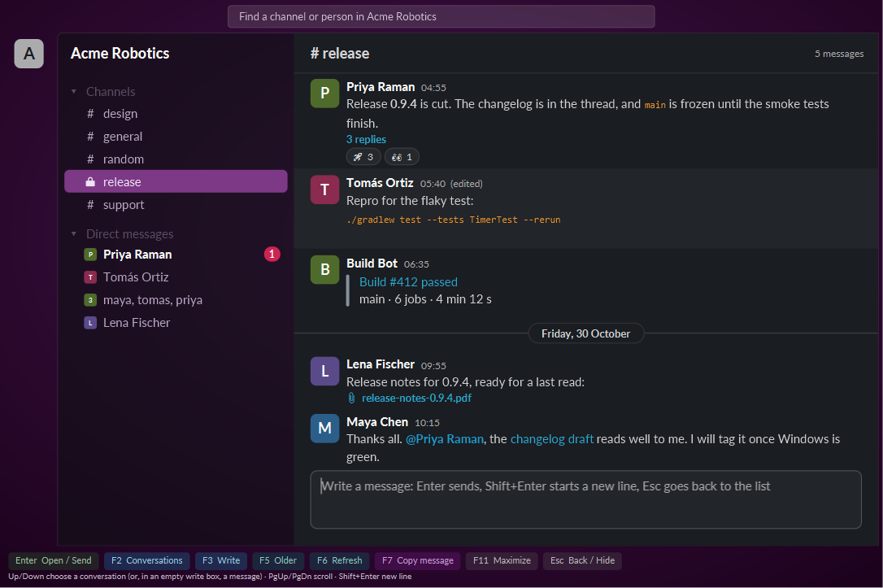This screenshot has width=883, height=588.
Task: Click the small P avatar in Direct messages
Action: pyautogui.click(x=90, y=255)
